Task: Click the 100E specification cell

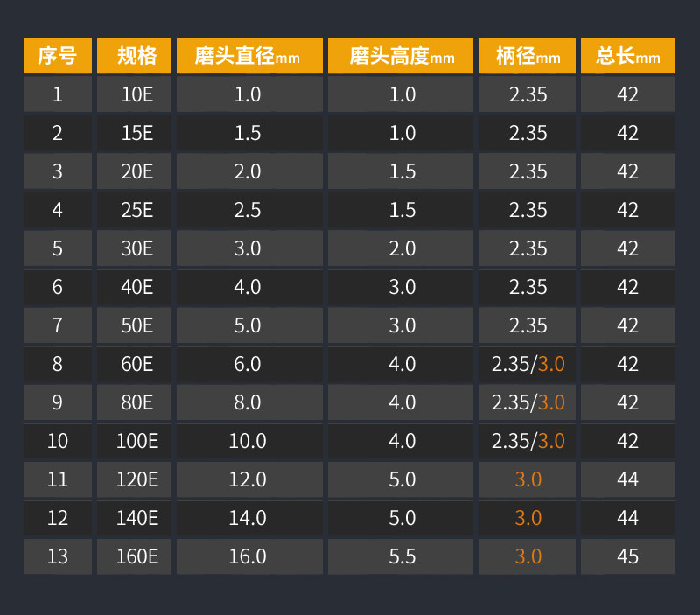Action: coord(136,441)
